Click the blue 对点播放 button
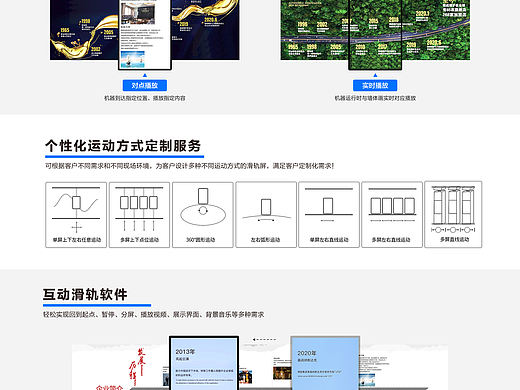 tap(145, 85)
